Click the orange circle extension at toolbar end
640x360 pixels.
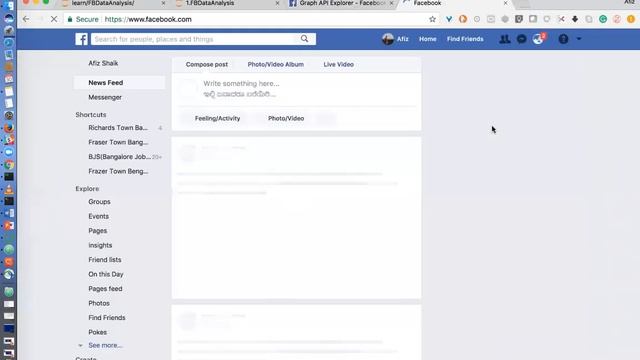tap(631, 19)
